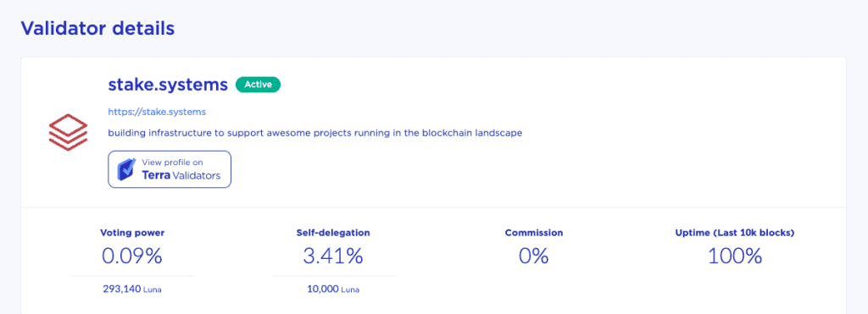
Task: Click the 100% uptime value
Action: pyautogui.click(x=735, y=256)
